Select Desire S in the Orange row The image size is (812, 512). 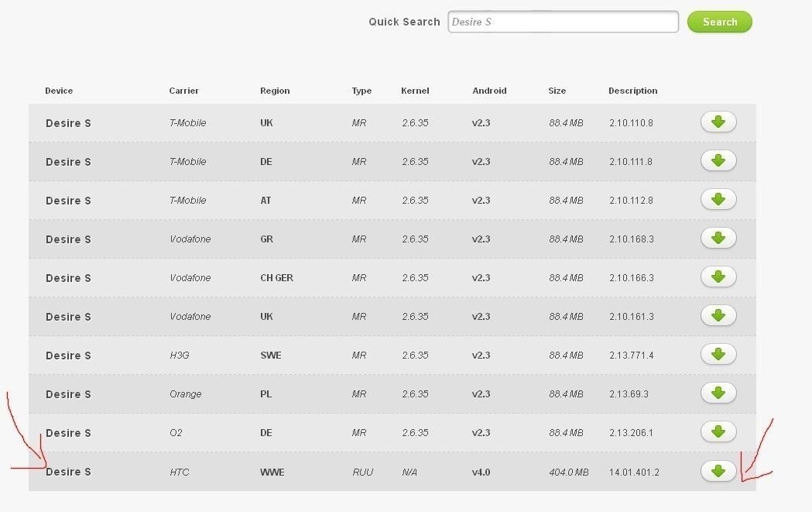(x=68, y=394)
